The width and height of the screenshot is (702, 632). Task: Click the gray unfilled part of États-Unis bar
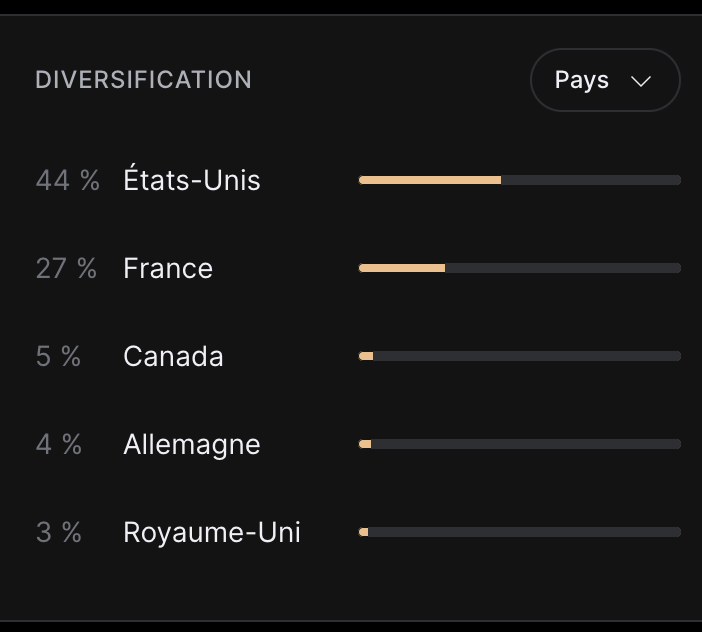pos(590,180)
